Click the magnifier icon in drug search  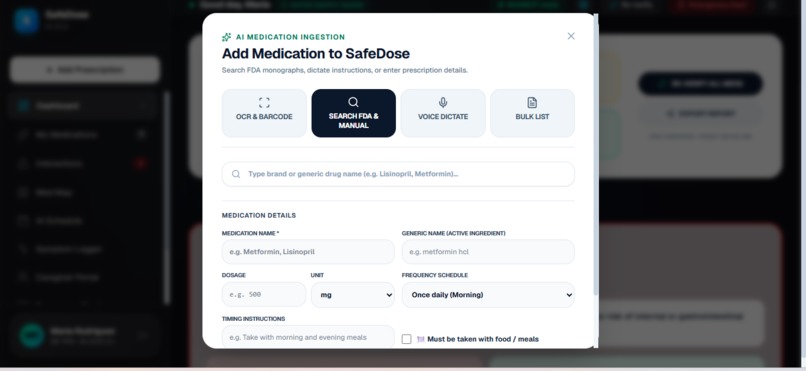pyautogui.click(x=236, y=174)
